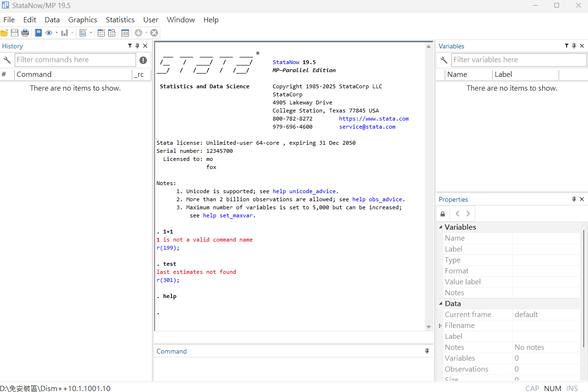Toggle the History panel pin
The height and width of the screenshot is (392, 588).
click(x=138, y=46)
